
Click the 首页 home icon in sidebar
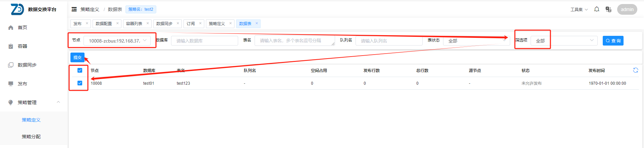11,28
